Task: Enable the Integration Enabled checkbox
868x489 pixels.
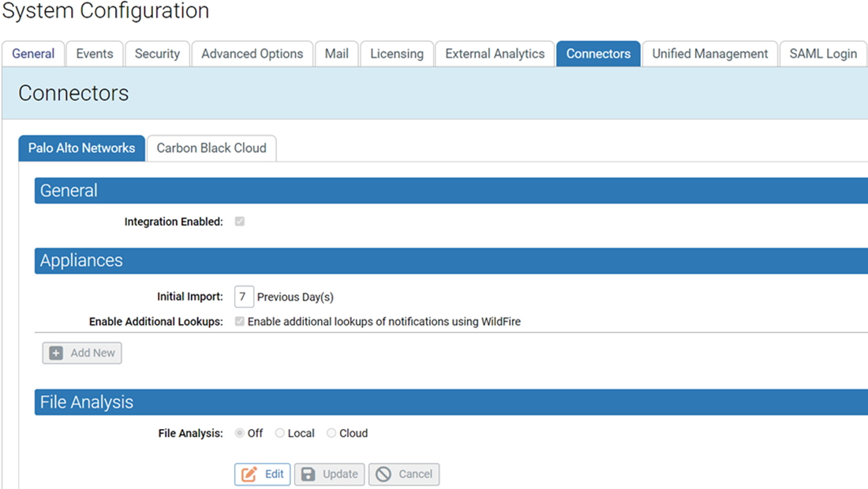Action: [240, 222]
